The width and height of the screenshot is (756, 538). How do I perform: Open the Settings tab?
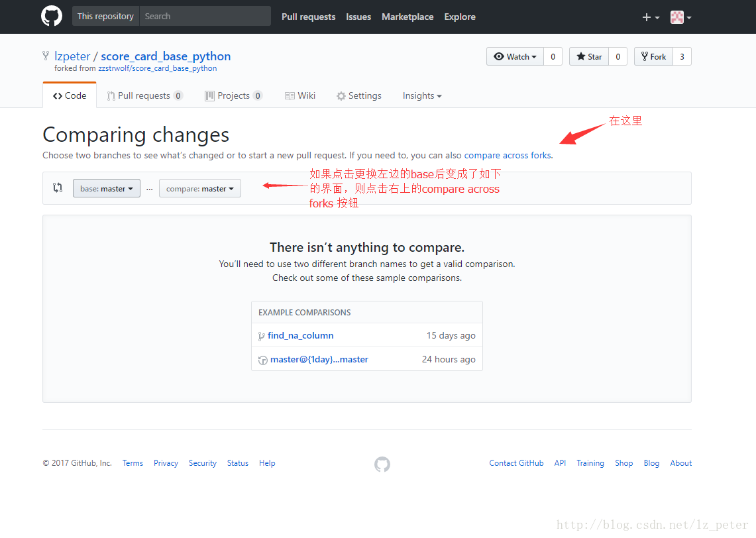pyautogui.click(x=359, y=95)
